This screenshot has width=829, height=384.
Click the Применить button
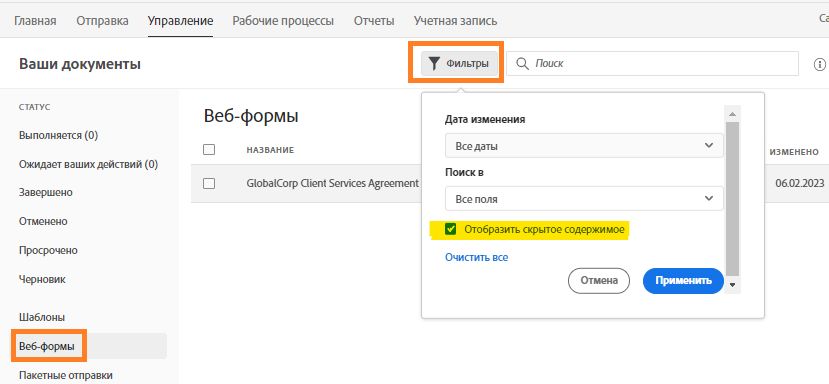(683, 280)
